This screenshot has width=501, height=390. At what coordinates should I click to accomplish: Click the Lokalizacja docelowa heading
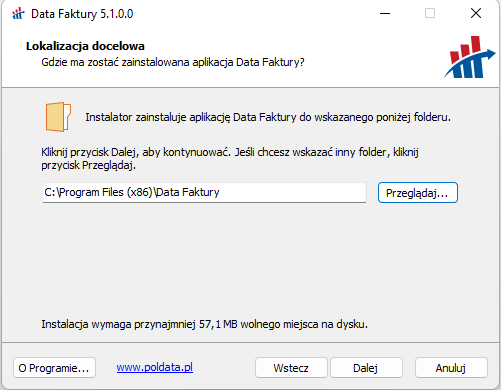point(85,46)
